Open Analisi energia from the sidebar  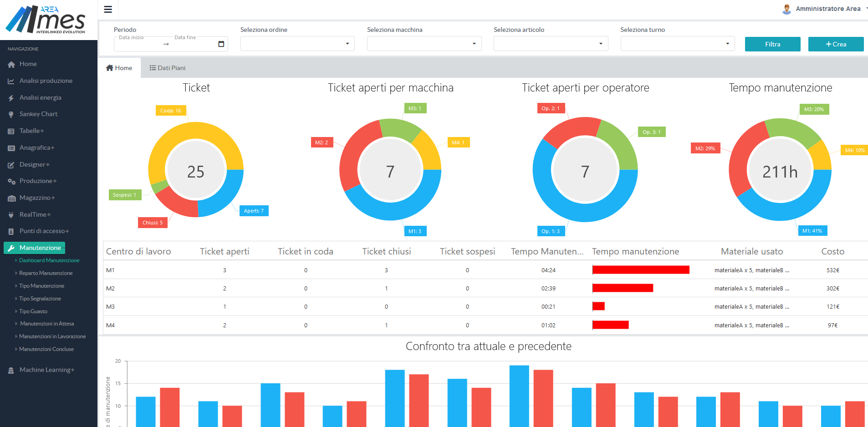point(41,97)
